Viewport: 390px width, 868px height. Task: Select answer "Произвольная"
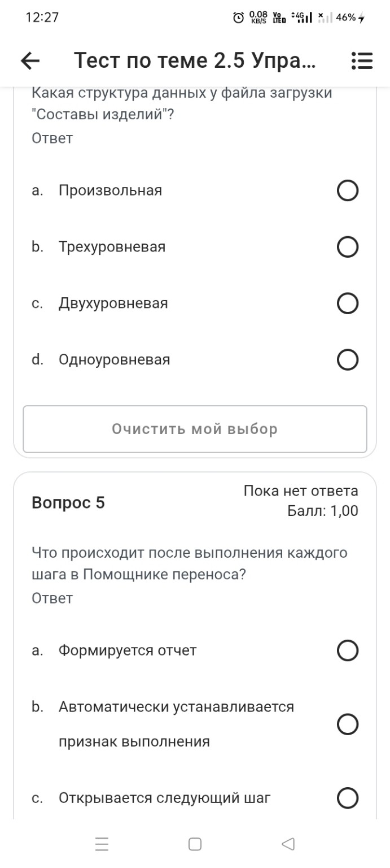click(x=347, y=190)
